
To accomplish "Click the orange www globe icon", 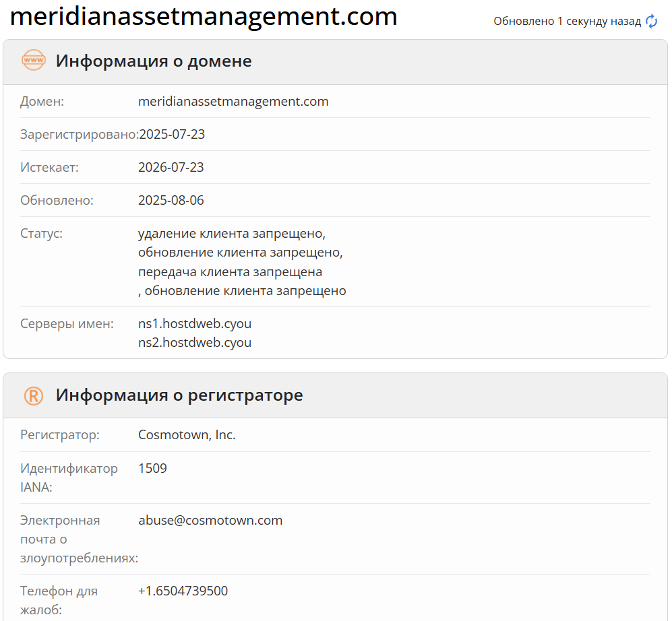I will [34, 61].
